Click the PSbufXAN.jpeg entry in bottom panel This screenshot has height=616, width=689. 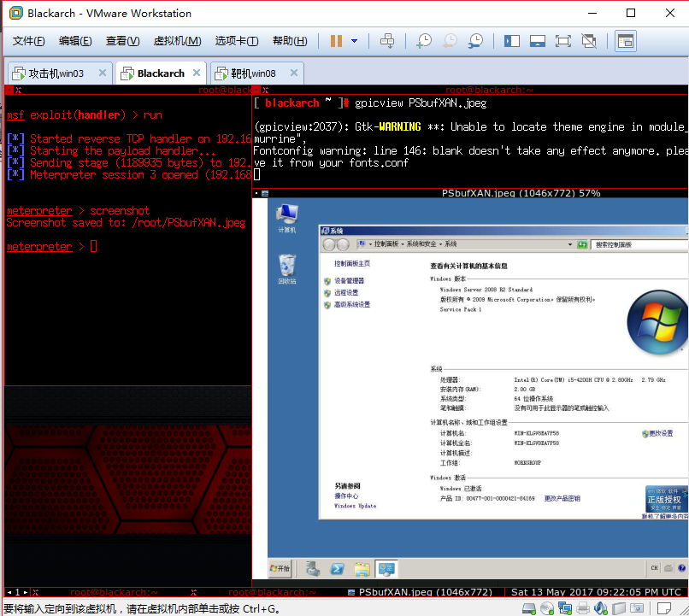pyautogui.click(x=421, y=592)
